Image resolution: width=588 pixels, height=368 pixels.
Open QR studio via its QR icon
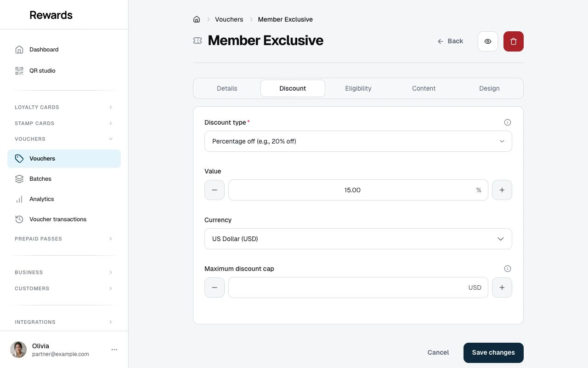[19, 71]
